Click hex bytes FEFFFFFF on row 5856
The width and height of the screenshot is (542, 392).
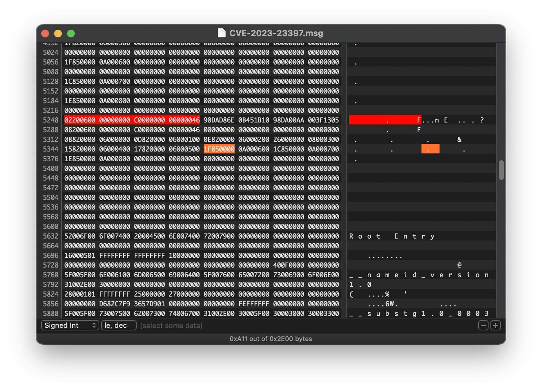point(254,304)
